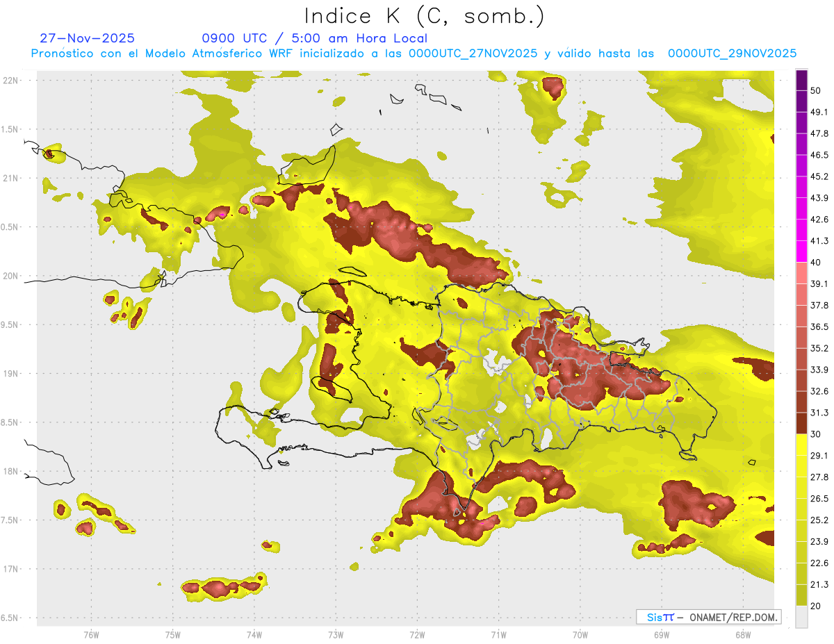Click the gray colorbar swatch below value 20

[801, 617]
